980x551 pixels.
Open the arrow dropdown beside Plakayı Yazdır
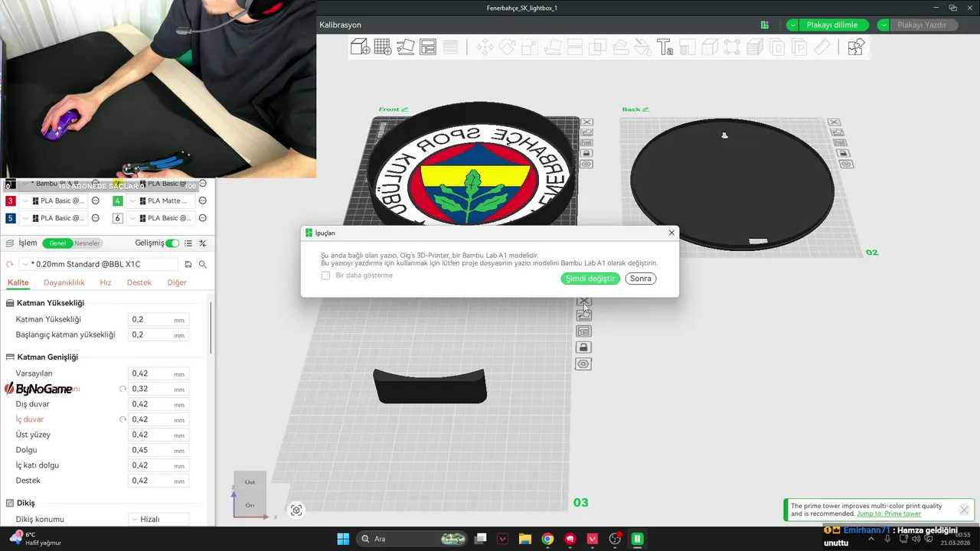(x=884, y=25)
